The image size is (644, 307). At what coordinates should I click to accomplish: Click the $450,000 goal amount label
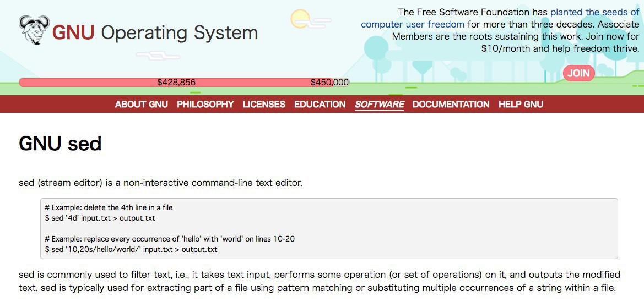[329, 83]
